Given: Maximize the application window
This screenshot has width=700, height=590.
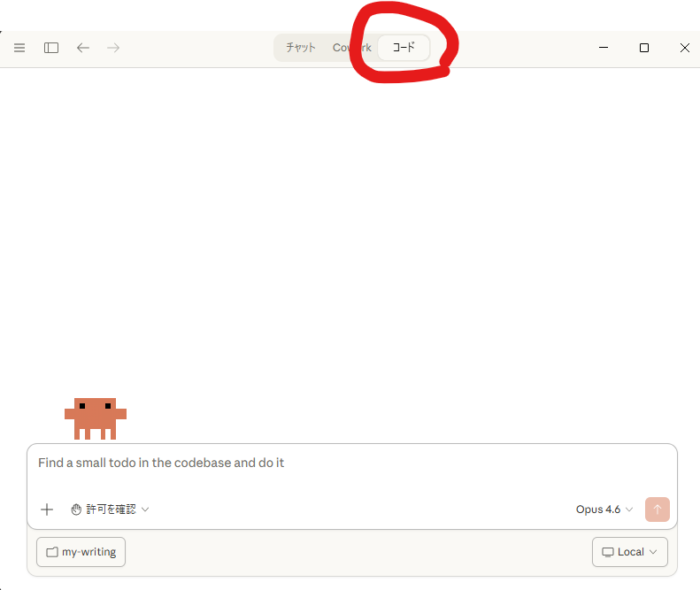Looking at the screenshot, I should click(x=644, y=48).
